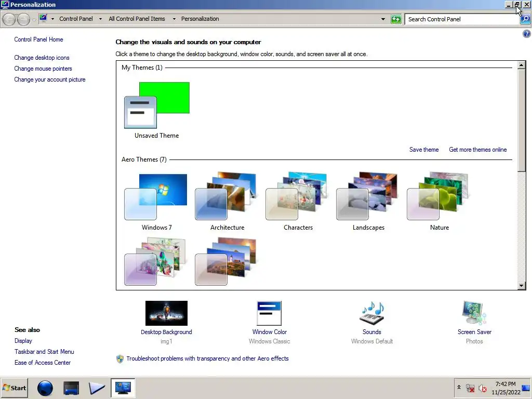
Task: Open the Sounds icon
Action: [x=372, y=313]
